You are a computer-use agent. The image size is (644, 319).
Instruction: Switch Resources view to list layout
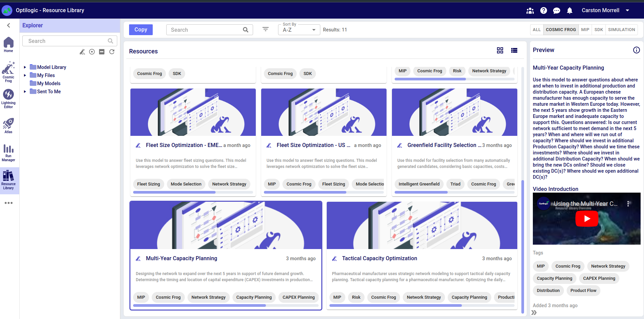514,50
